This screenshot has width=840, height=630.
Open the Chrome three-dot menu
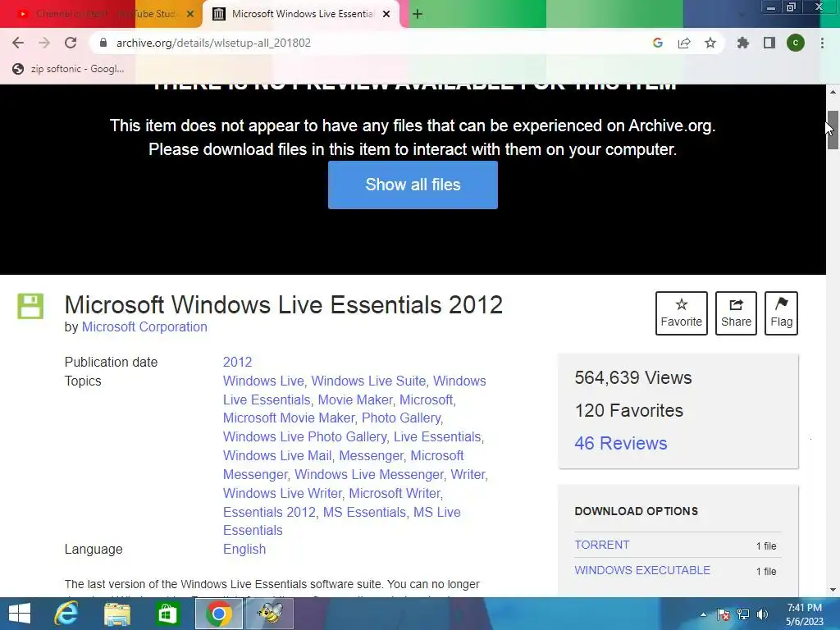tap(822, 43)
